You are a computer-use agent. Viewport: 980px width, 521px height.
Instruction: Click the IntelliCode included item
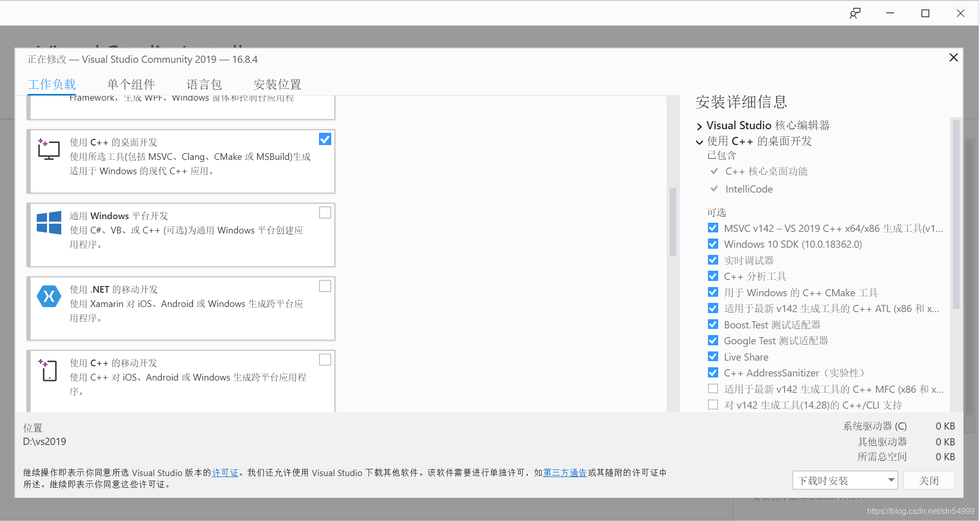click(749, 189)
